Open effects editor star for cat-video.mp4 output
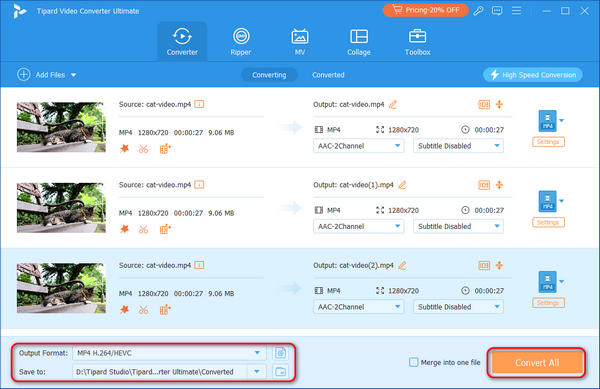This screenshot has width=600, height=389. (x=124, y=148)
